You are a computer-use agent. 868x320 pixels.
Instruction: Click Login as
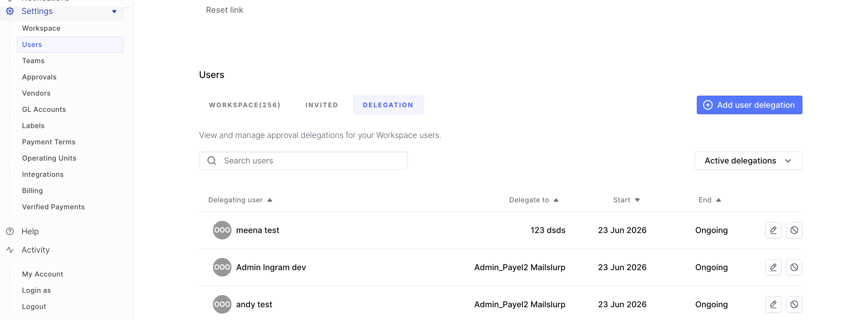[36, 290]
